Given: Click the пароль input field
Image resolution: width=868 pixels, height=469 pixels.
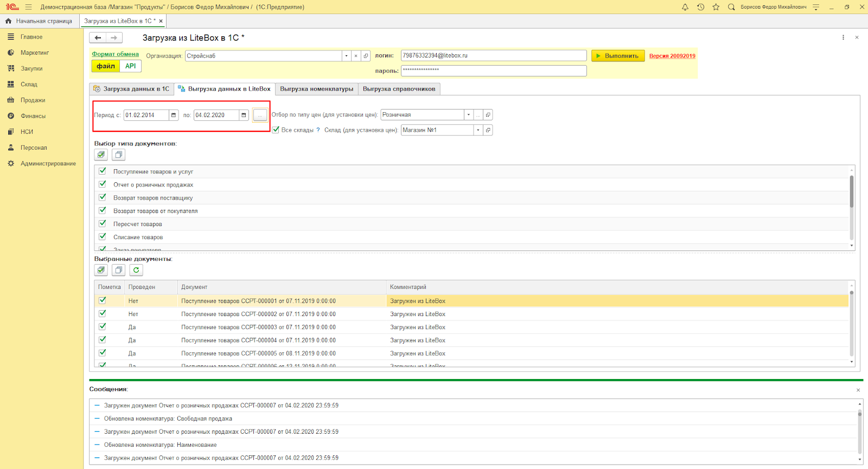Looking at the screenshot, I should pyautogui.click(x=494, y=71).
